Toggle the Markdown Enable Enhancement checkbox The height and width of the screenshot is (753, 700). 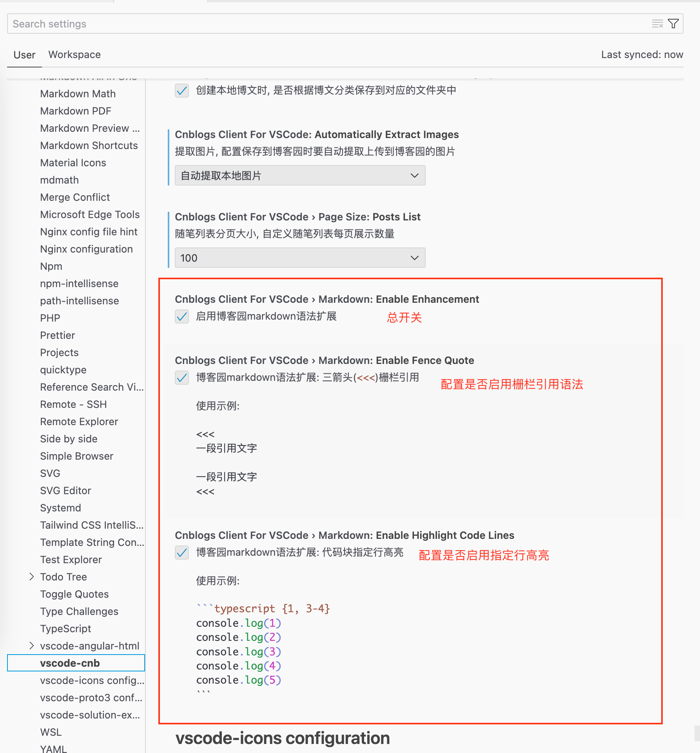[182, 316]
